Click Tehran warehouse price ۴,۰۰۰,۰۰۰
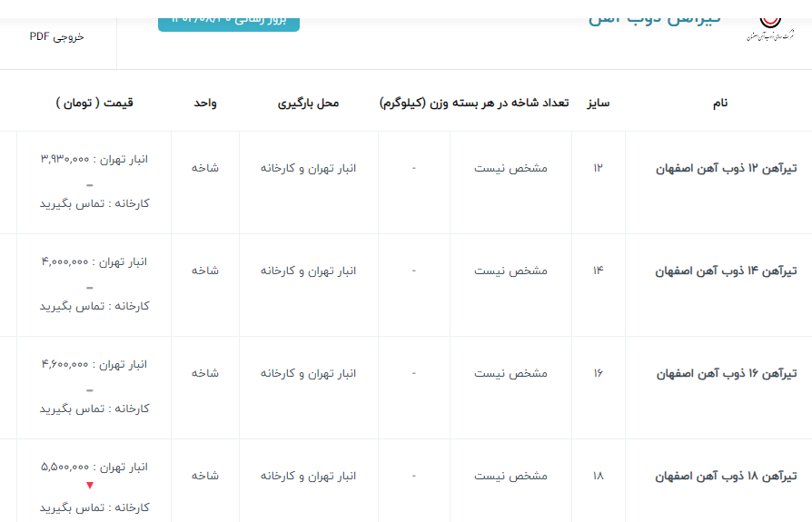Viewport: 812px width, 522px height. pos(94,261)
